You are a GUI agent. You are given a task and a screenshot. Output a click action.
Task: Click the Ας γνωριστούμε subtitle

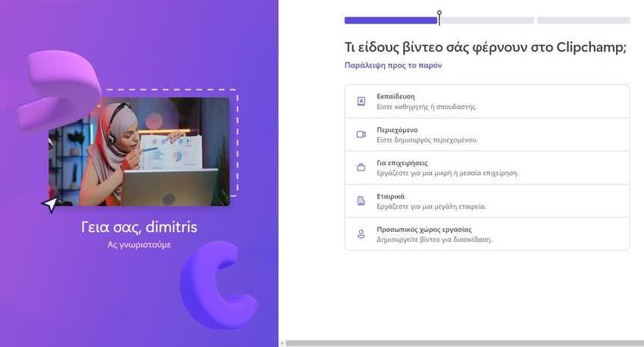pyautogui.click(x=139, y=245)
